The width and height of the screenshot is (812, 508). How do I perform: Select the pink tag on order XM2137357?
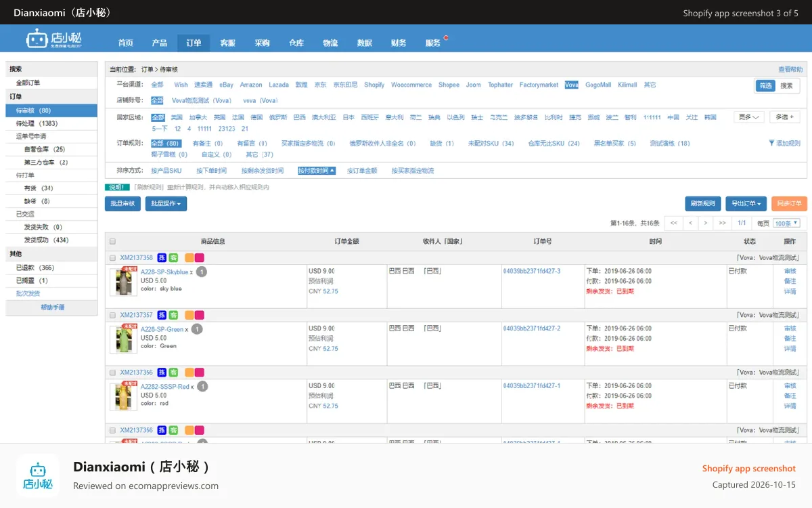pyautogui.click(x=200, y=315)
